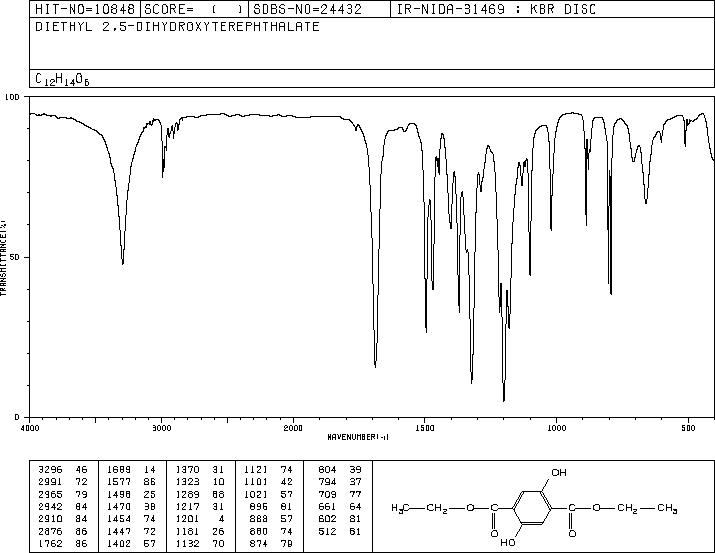Viewport: 715px width, 553px height.
Task: Click the upper OH group in the structure
Action: [x=559, y=473]
